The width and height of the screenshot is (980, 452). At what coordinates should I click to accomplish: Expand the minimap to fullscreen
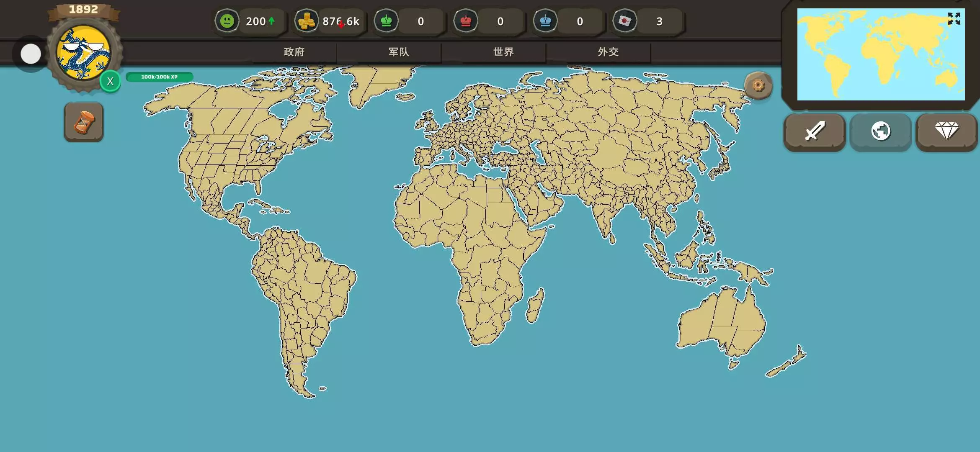pyautogui.click(x=954, y=18)
